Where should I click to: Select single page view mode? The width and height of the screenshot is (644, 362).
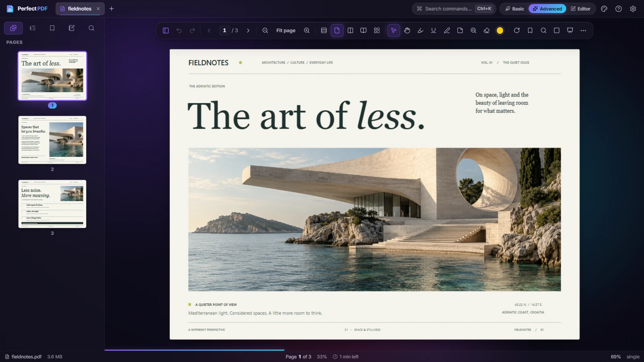pyautogui.click(x=337, y=31)
